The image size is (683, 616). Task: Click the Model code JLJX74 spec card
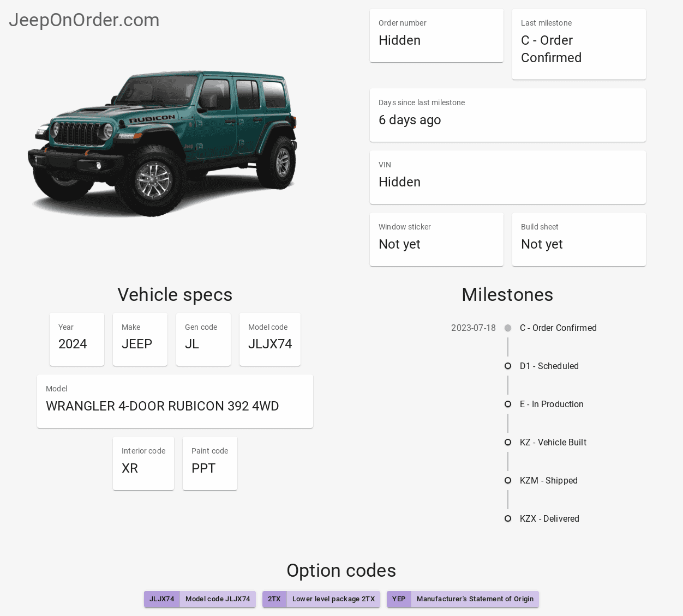(x=270, y=339)
